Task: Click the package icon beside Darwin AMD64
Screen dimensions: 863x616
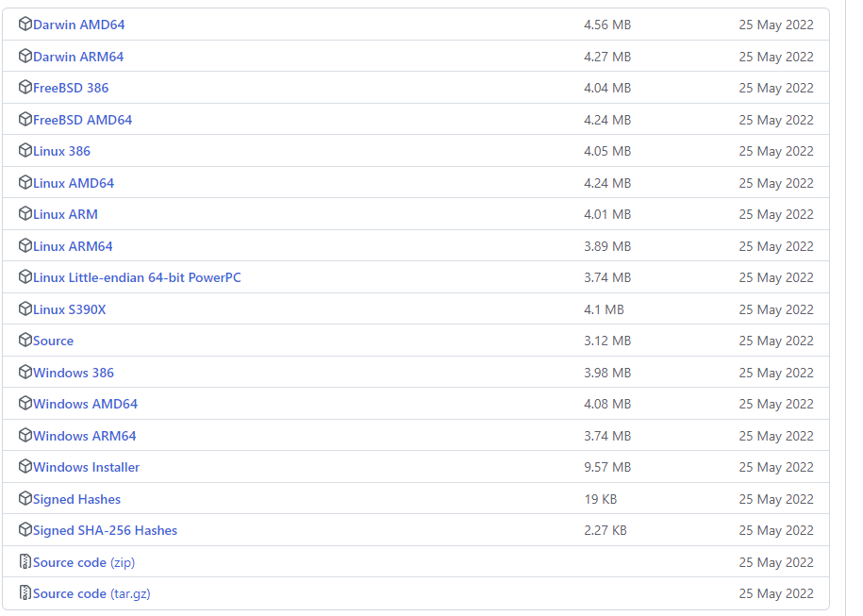Action: tap(24, 24)
